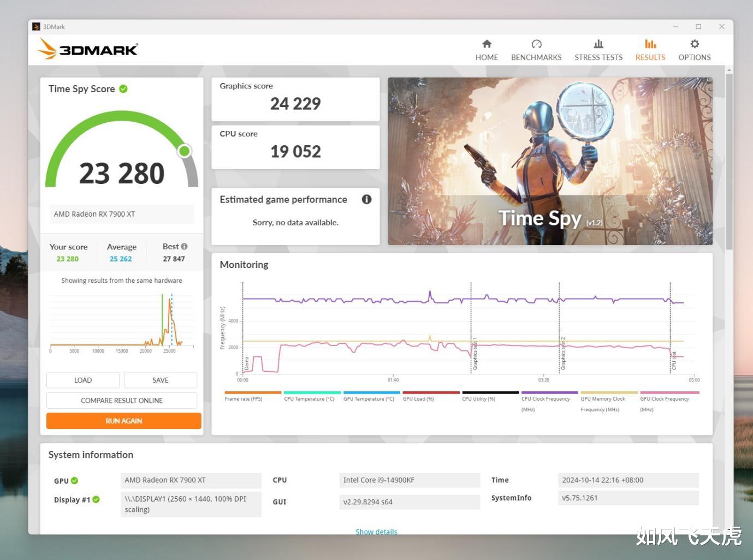Click 'Sorry, no data available.' message

(x=295, y=223)
